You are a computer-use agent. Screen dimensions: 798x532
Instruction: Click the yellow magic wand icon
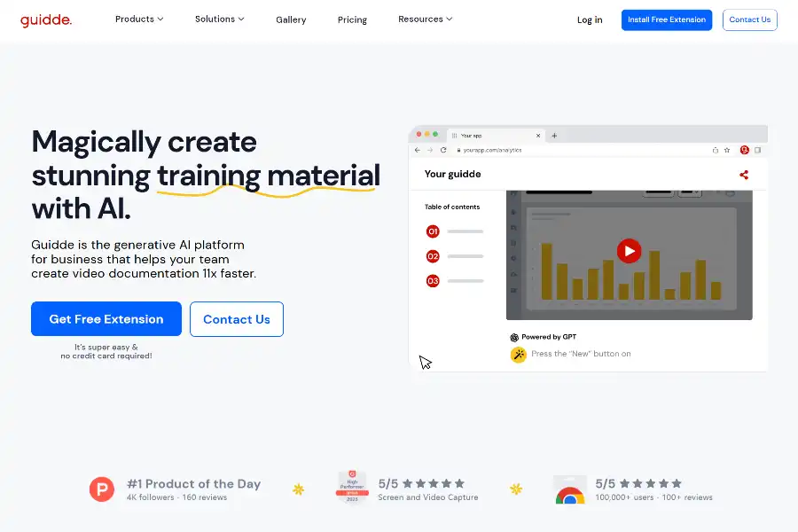[519, 355]
